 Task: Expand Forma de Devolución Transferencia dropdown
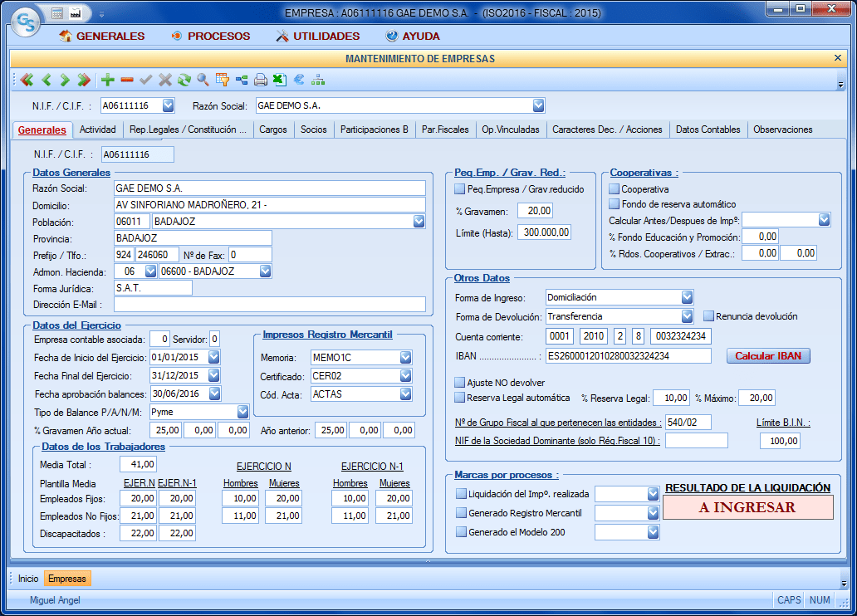coord(687,316)
